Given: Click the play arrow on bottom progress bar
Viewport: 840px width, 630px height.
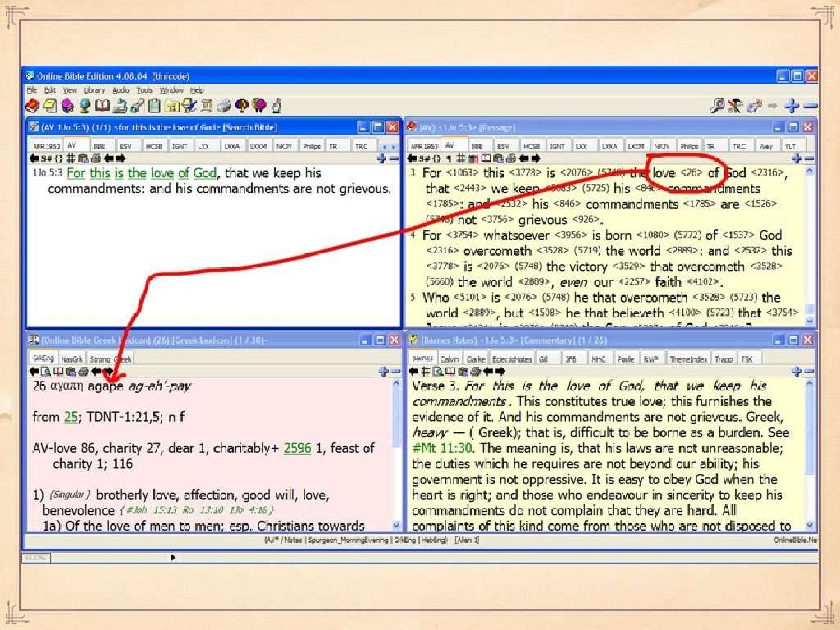Looking at the screenshot, I should point(172,557).
